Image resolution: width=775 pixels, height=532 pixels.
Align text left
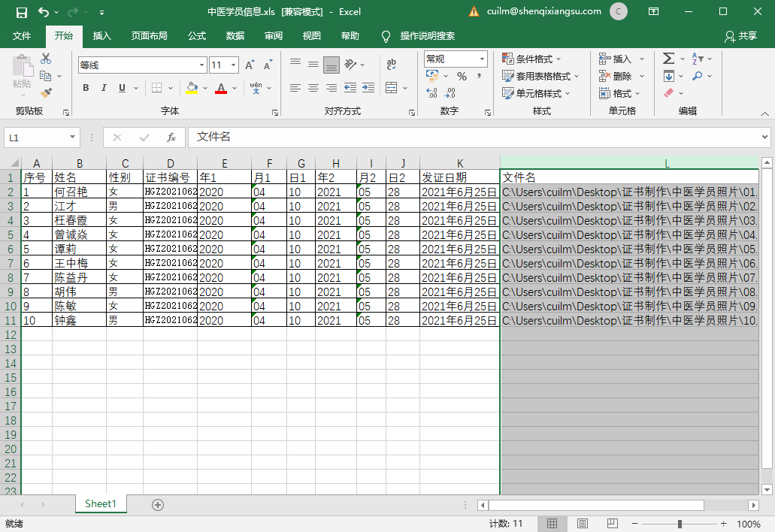295,88
